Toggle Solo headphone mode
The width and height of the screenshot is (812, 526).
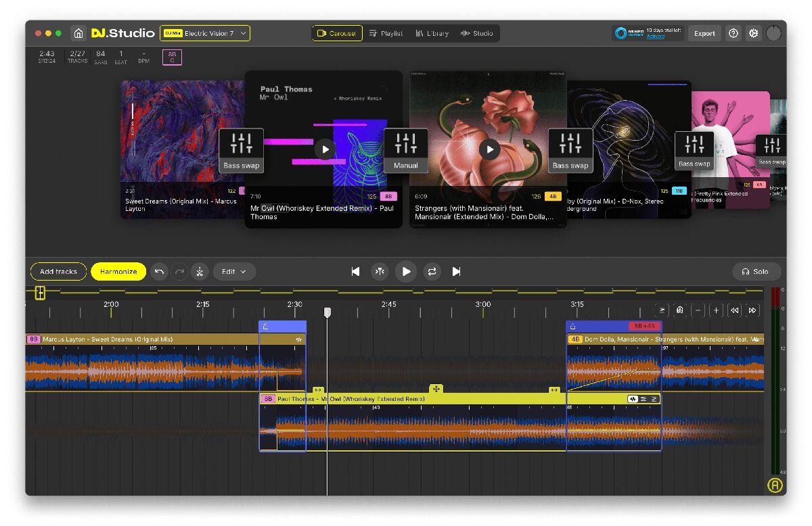coord(756,272)
